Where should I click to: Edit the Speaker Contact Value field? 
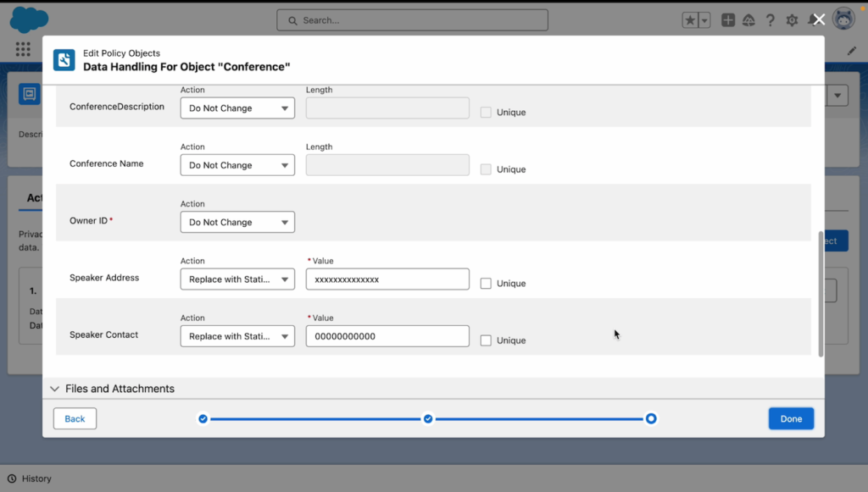click(x=387, y=335)
